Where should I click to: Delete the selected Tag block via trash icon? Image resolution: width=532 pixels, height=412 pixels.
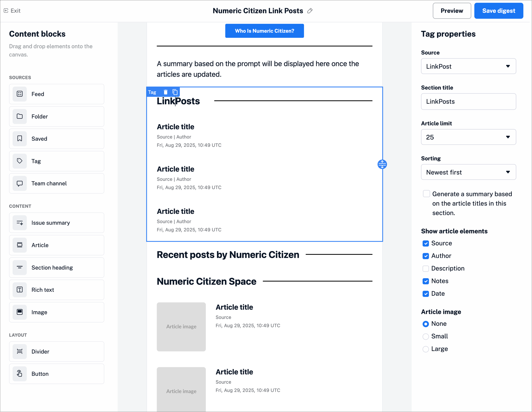click(165, 92)
